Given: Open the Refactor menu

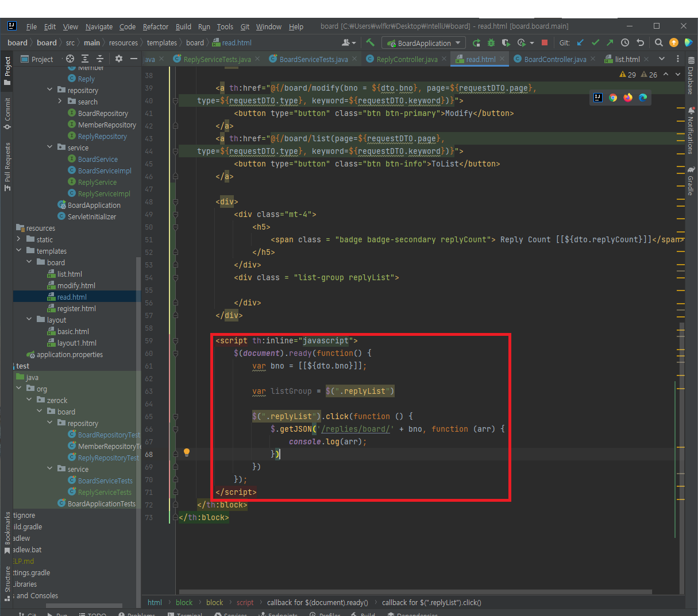Looking at the screenshot, I should (155, 26).
